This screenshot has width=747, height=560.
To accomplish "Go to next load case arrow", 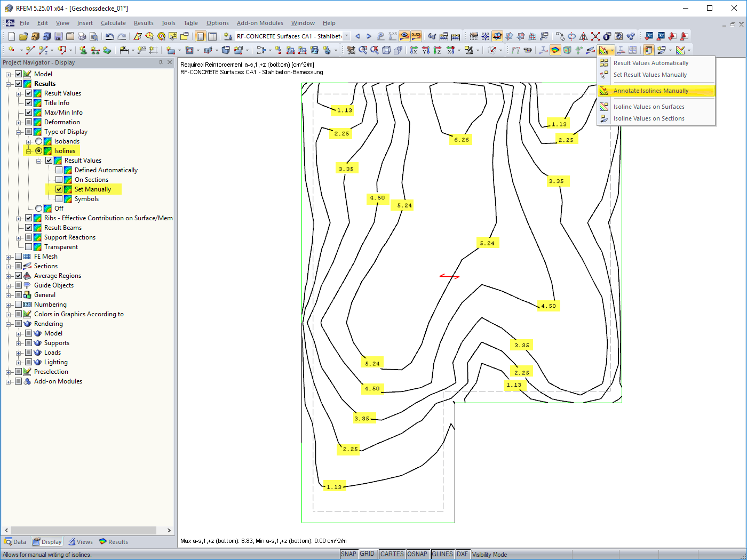I will 369,36.
